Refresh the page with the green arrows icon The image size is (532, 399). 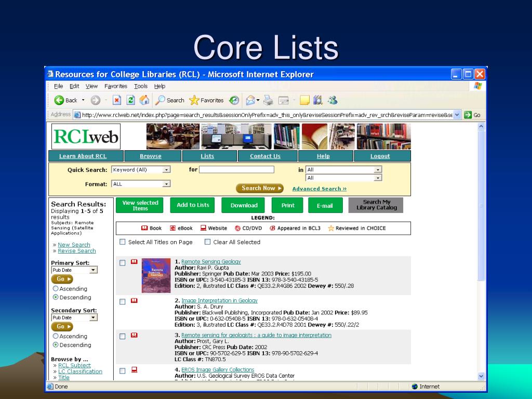pyautogui.click(x=130, y=100)
